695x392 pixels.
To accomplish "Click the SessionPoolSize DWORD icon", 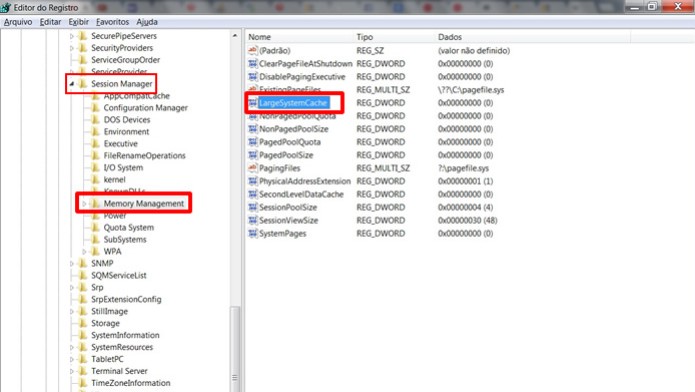I will coord(253,208).
